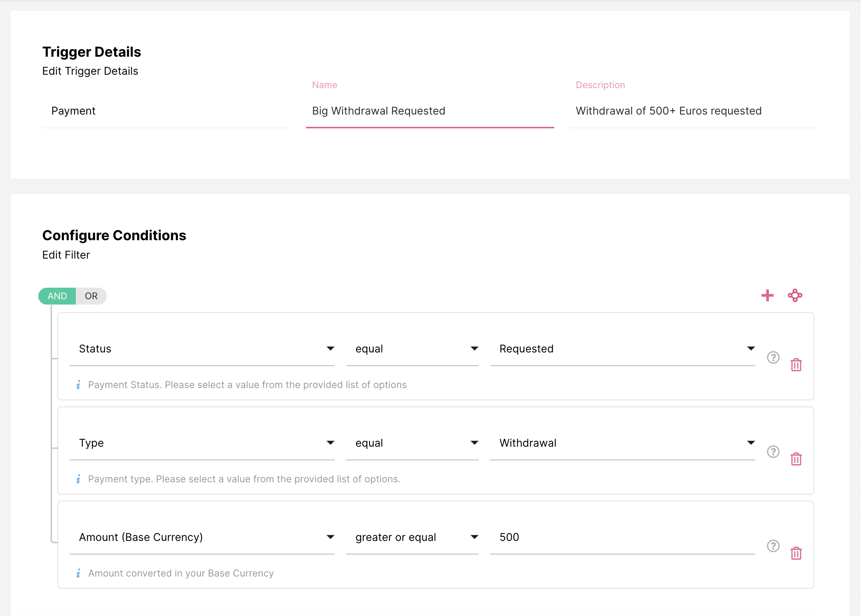Open help icon for Status condition

[773, 357]
